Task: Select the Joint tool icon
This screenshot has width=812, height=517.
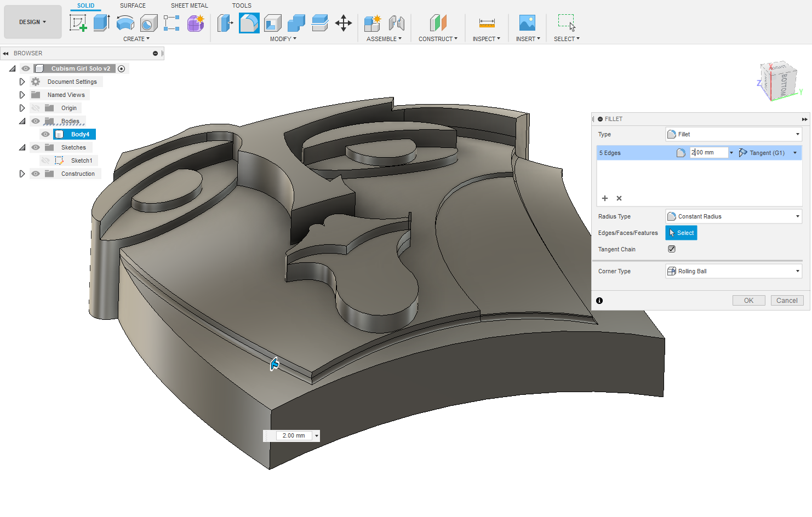Action: [x=396, y=23]
